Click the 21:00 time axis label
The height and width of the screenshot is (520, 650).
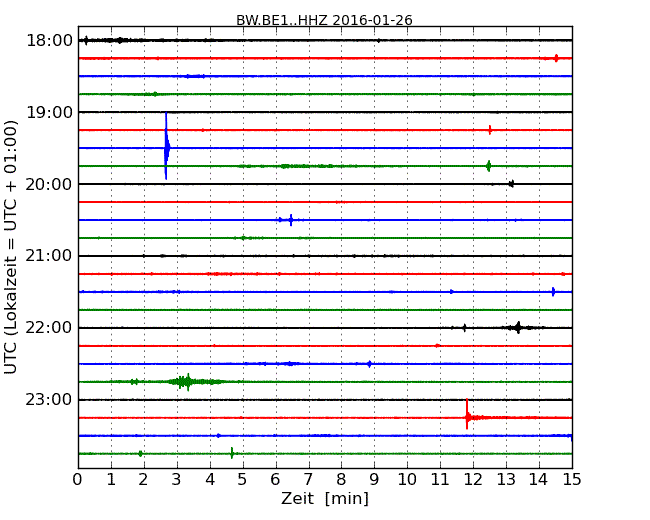click(x=49, y=256)
